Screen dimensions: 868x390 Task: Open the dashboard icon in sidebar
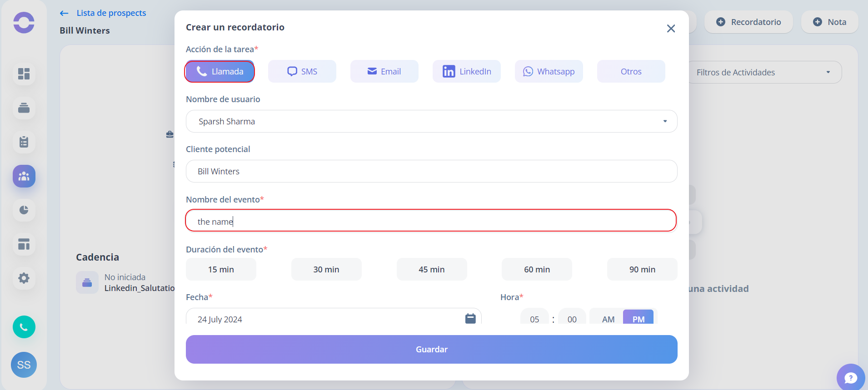coord(24,74)
